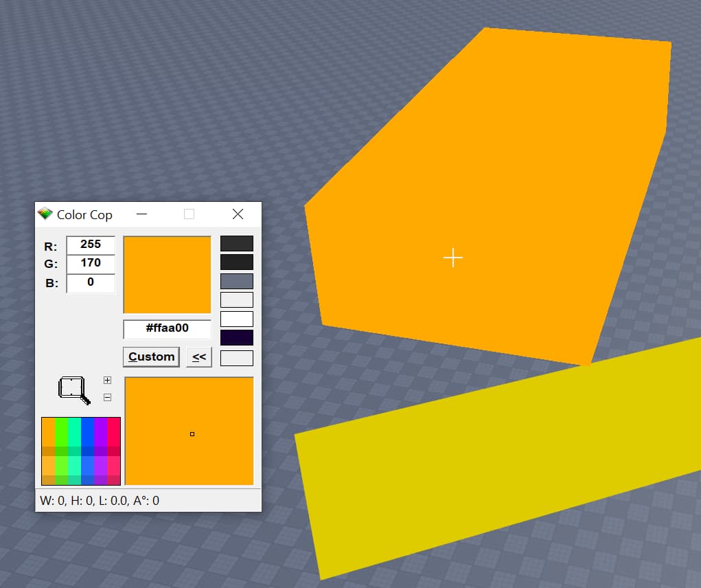Click the G value field showing 170
This screenshot has height=588, width=701.
click(x=91, y=263)
